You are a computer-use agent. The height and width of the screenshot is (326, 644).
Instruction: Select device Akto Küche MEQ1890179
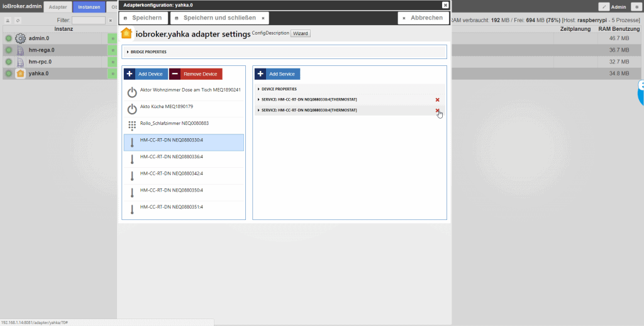(x=184, y=109)
